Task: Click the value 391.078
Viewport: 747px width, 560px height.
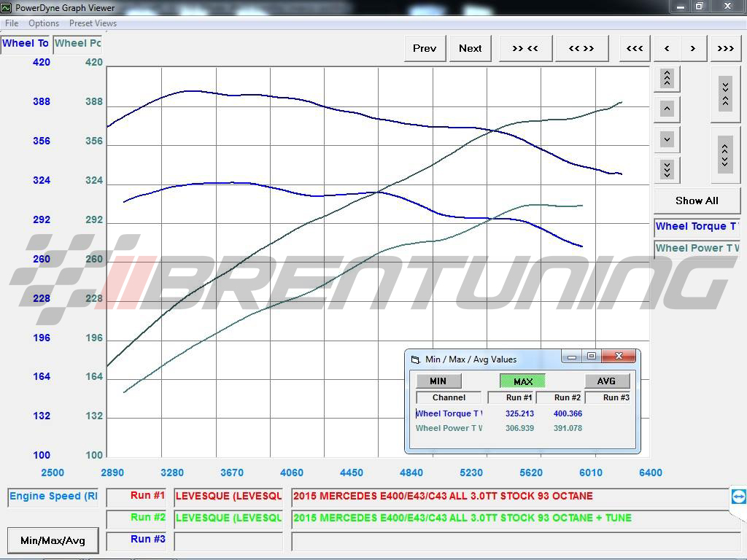Action: 568,428
